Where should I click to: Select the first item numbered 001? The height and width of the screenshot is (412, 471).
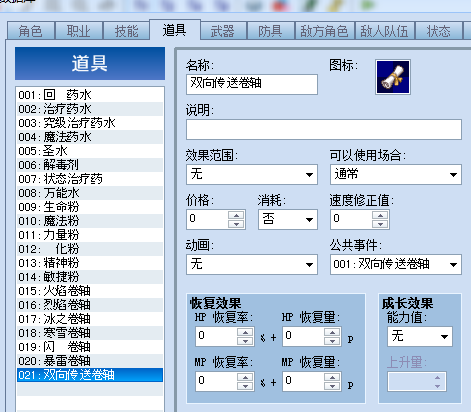tap(90, 95)
